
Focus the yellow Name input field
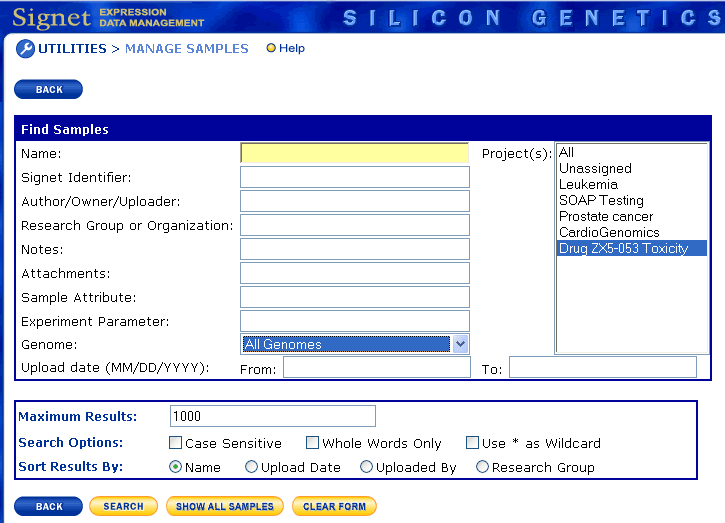[354, 153]
